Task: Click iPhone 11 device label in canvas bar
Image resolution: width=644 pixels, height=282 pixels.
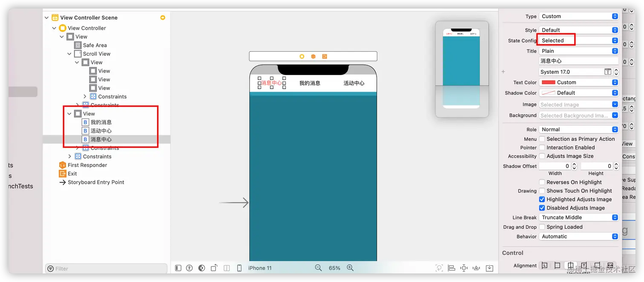Action: click(260, 268)
